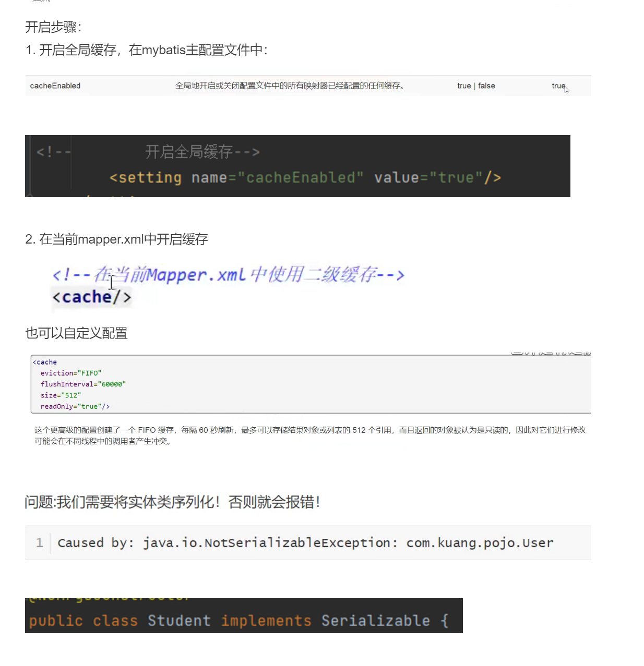Click the 问题 warning heading about serialization
Image resolution: width=644 pixels, height=666 pixels.
172,502
